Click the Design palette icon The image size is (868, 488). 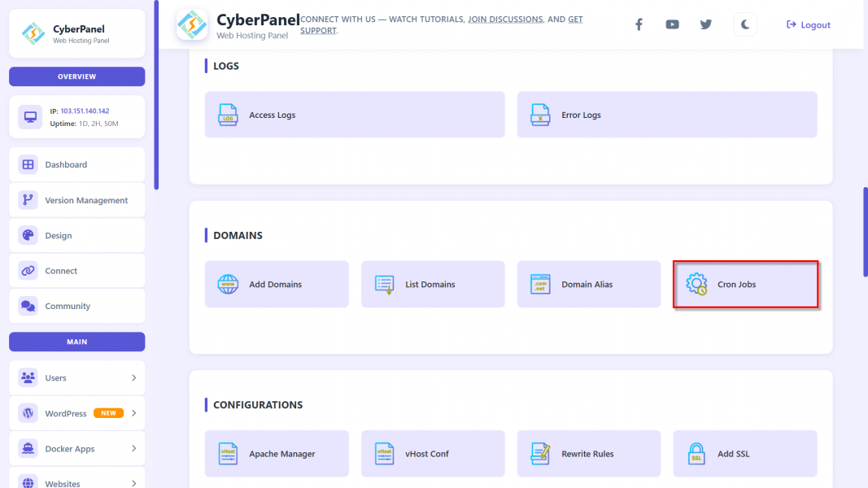[x=28, y=235]
